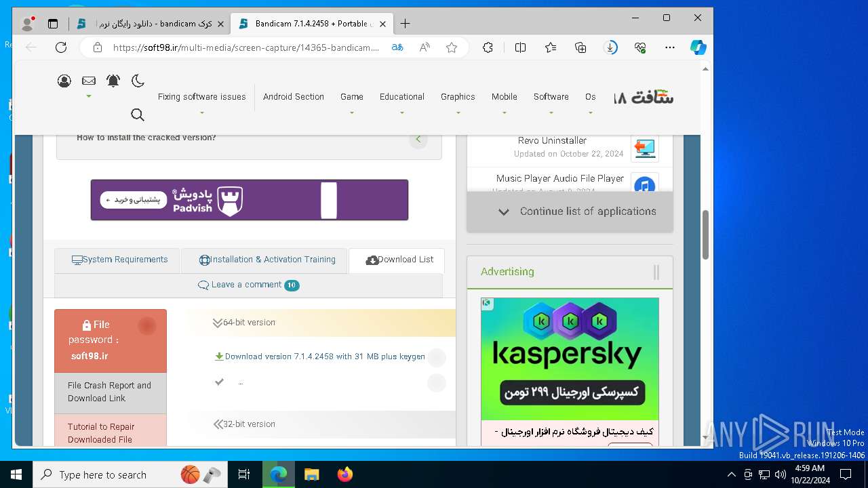868x488 pixels.
Task: Expand the Os menu dropdown
Action: pos(591,97)
